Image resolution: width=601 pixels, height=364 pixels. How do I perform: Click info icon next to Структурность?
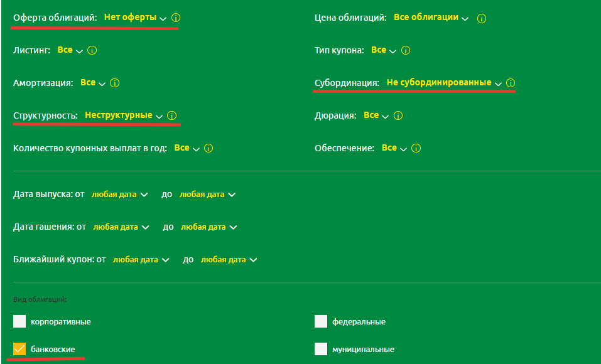click(x=172, y=116)
